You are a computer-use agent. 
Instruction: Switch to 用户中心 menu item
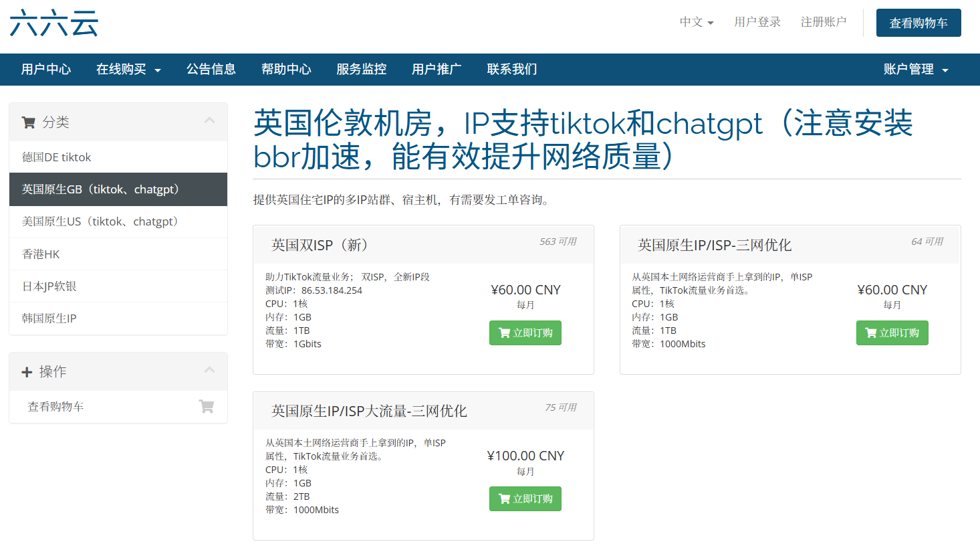click(x=46, y=69)
